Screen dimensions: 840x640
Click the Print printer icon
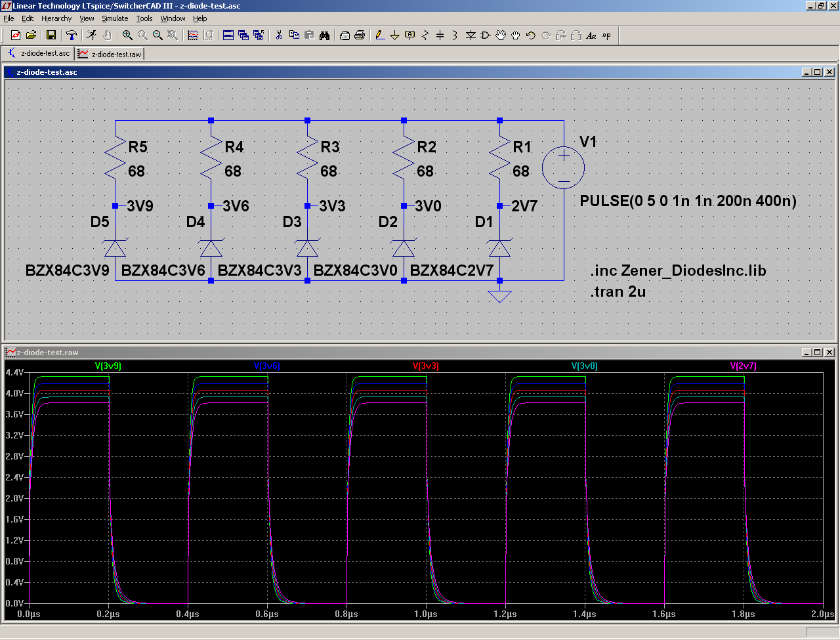[360, 35]
